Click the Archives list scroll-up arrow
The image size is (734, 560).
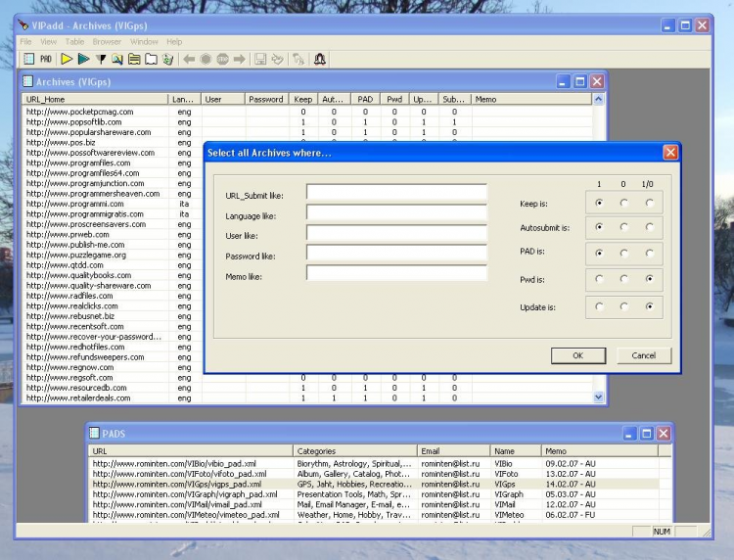[598, 99]
